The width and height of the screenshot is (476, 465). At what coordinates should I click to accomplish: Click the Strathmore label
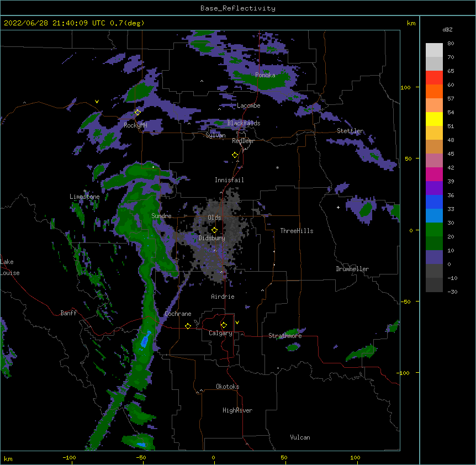click(x=285, y=336)
